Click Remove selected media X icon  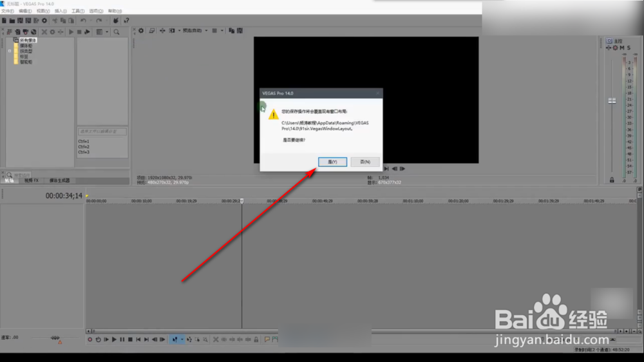[44, 32]
